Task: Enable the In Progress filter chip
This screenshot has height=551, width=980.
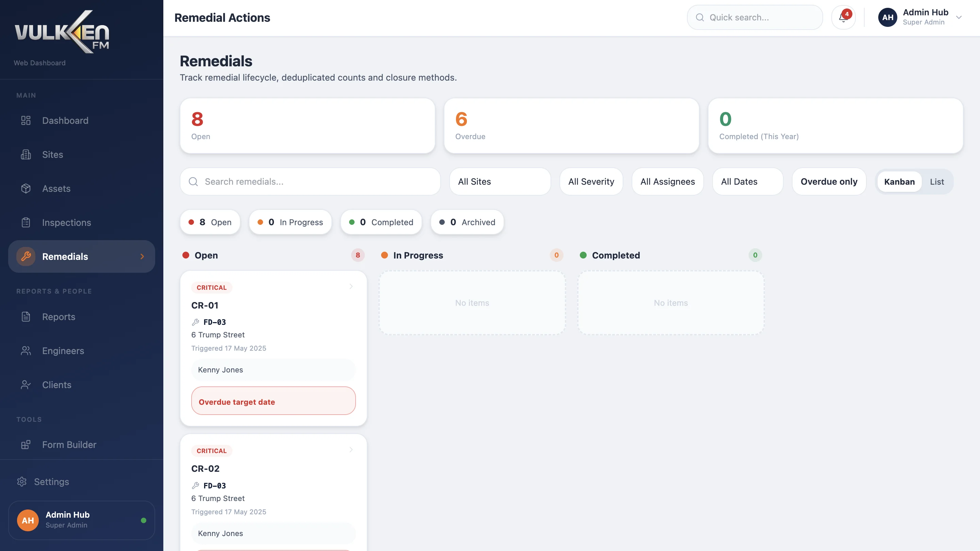Action: 290,222
